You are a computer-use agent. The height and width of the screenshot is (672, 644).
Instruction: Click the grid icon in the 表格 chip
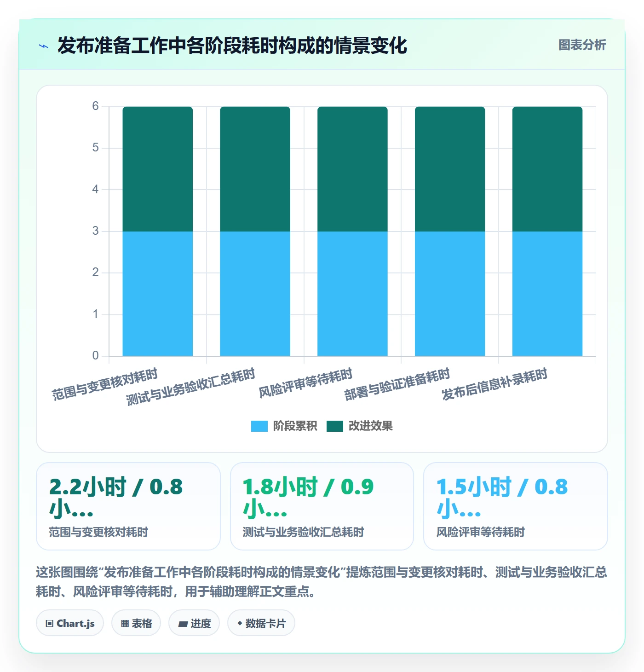click(x=125, y=624)
